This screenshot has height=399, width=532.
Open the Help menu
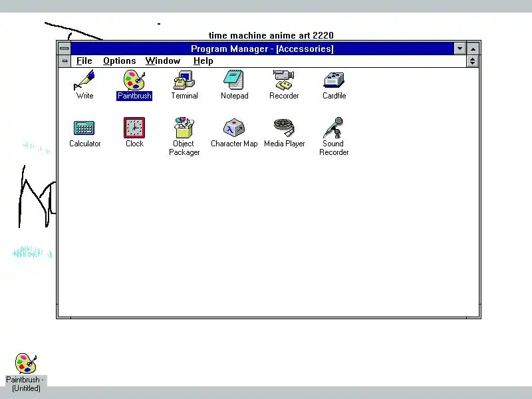click(x=203, y=61)
